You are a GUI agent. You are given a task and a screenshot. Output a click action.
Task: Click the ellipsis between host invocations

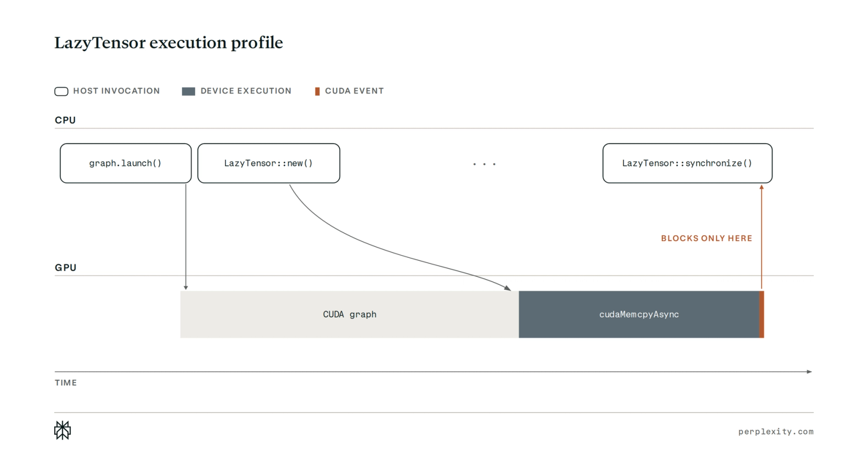pyautogui.click(x=484, y=164)
